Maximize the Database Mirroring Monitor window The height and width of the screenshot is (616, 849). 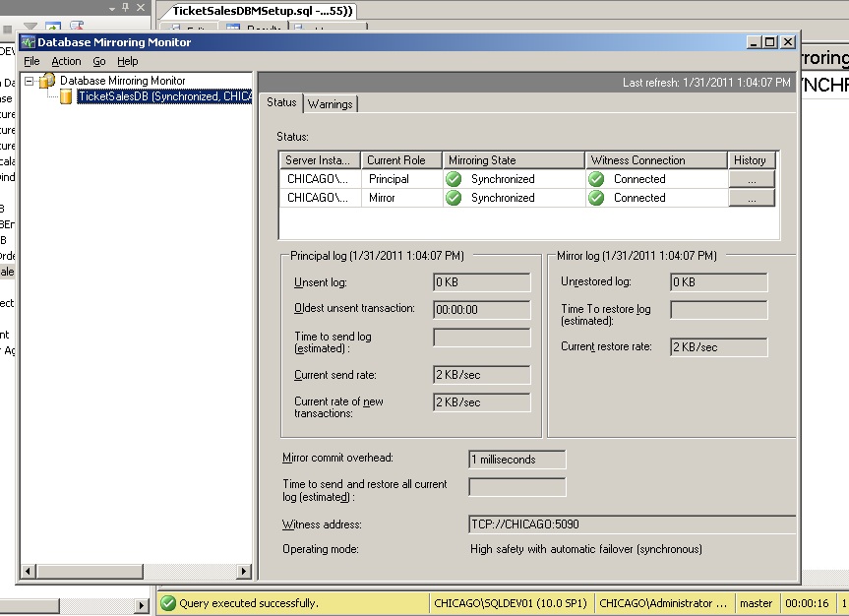769,42
